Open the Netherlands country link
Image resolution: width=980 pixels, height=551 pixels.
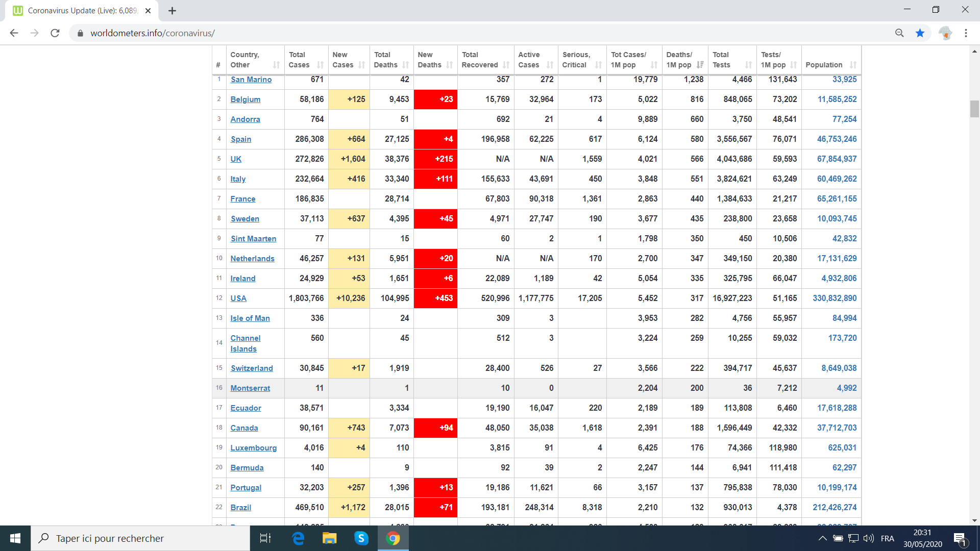tap(252, 259)
